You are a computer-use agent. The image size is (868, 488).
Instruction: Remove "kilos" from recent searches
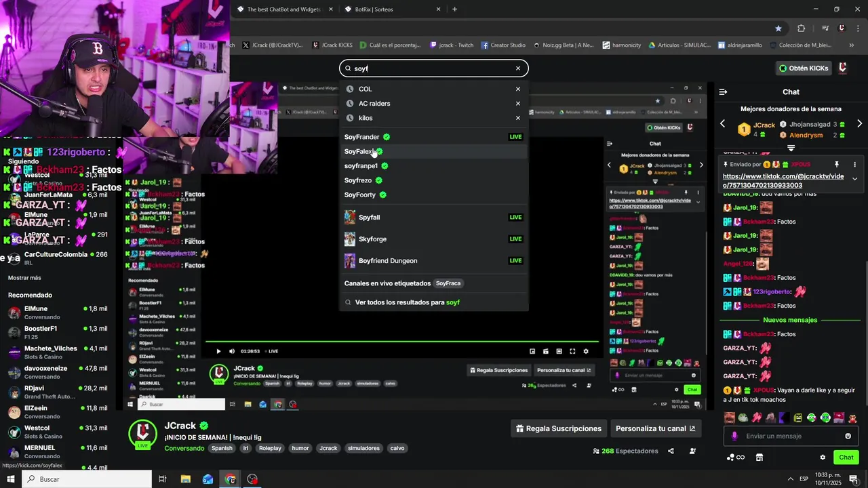(x=518, y=118)
